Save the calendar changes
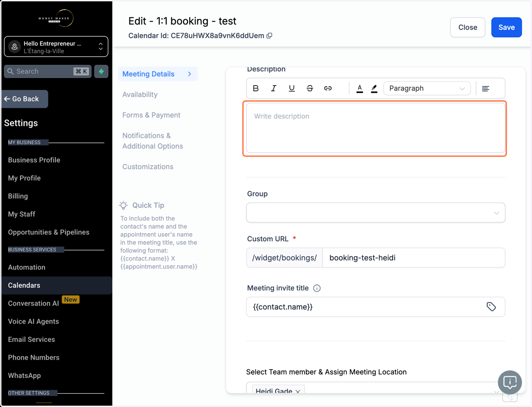Screen dimensions: 532x407 tap(506, 27)
